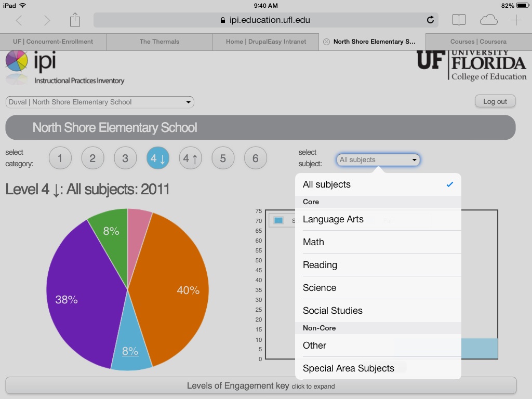Image resolution: width=532 pixels, height=399 pixels.
Task: Expand the Levels of Engagement key
Action: click(x=261, y=385)
